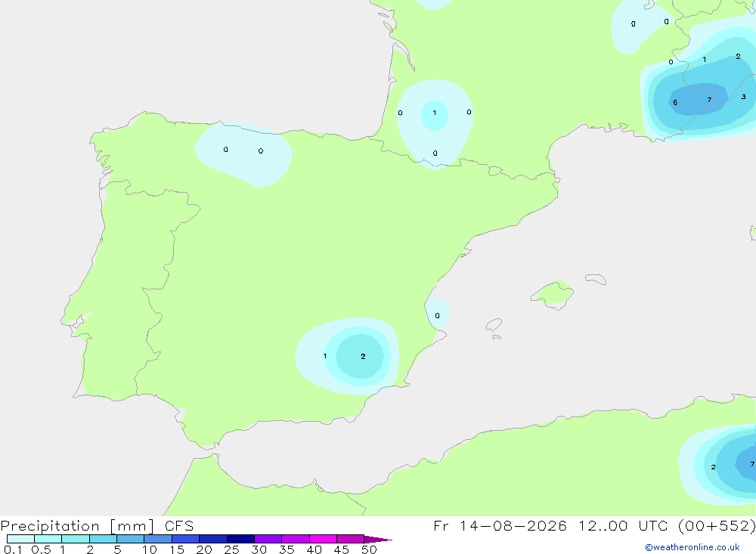Click the '0.1' legend scale label

coord(13,549)
